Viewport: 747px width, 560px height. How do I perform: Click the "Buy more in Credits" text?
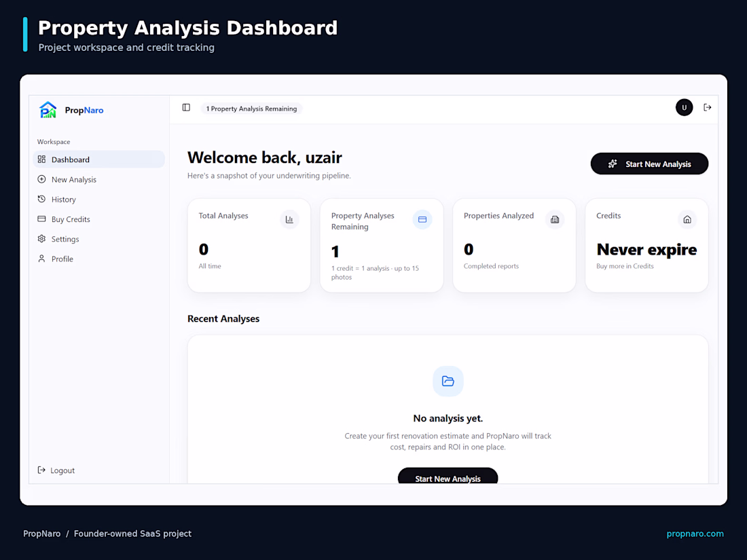coord(625,266)
